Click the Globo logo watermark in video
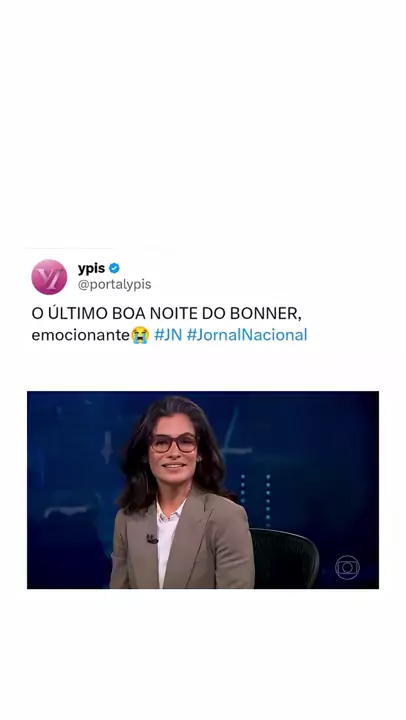 [347, 567]
